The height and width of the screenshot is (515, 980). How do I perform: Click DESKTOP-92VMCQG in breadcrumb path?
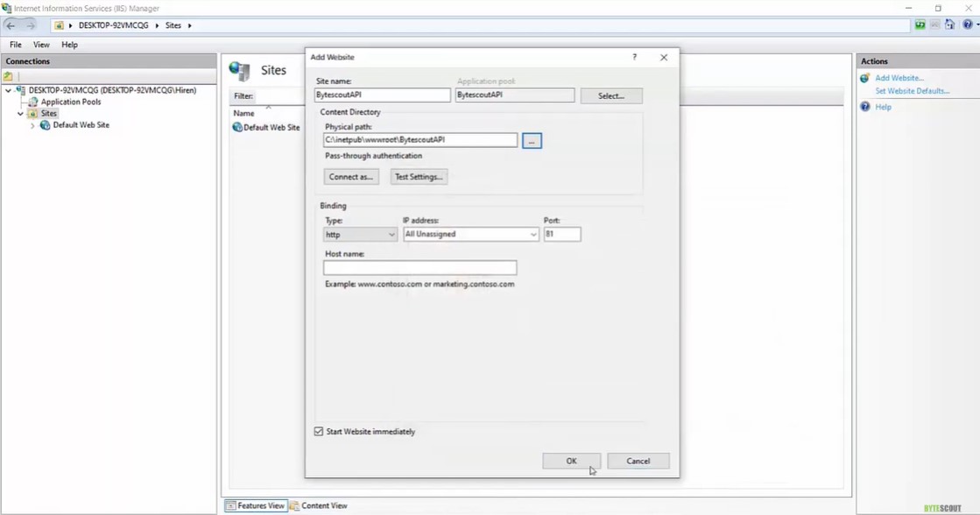[x=114, y=25]
